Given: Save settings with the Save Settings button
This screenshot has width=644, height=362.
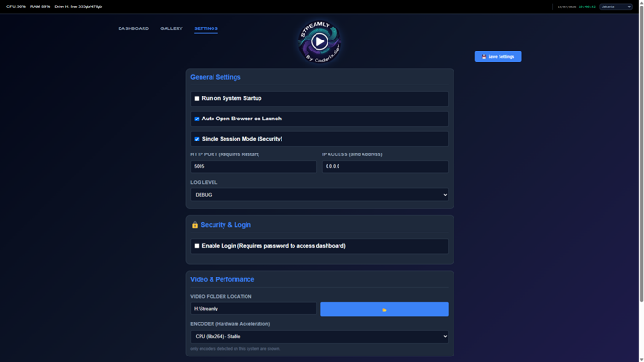Looking at the screenshot, I should (x=498, y=57).
